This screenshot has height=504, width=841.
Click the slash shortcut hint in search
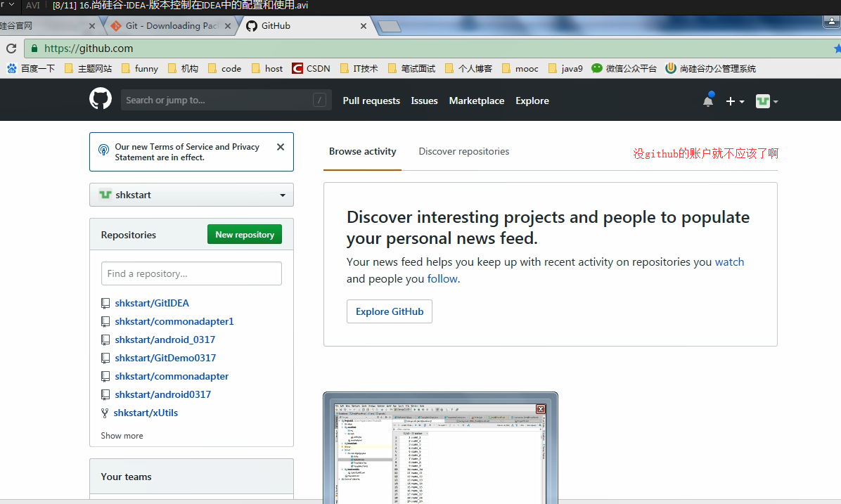pyautogui.click(x=319, y=101)
